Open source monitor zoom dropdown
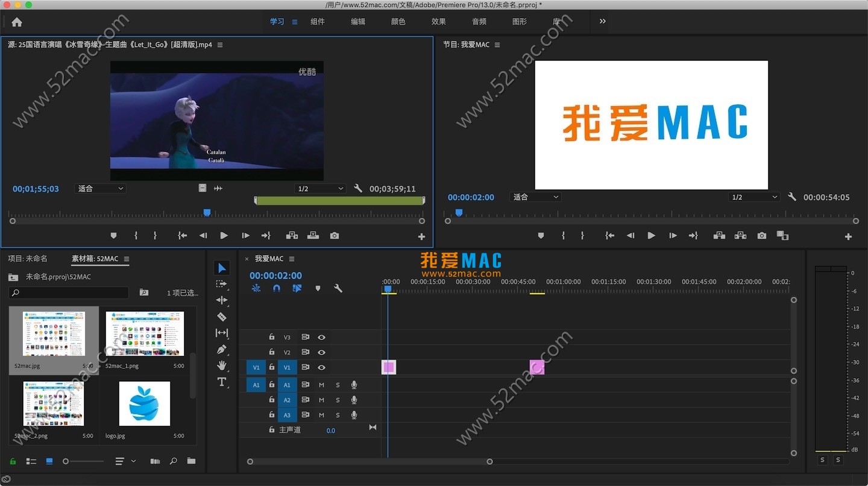Image resolution: width=868 pixels, height=486 pixels. (100, 189)
